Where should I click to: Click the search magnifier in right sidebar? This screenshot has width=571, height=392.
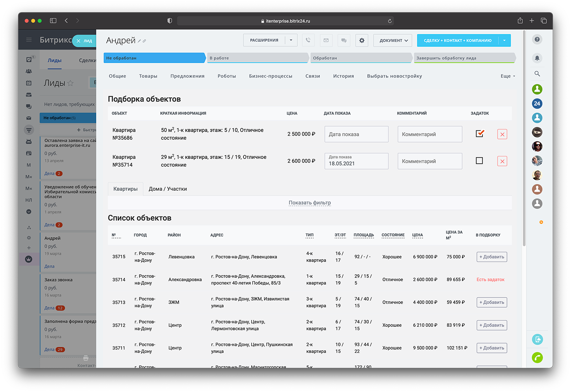click(x=537, y=74)
